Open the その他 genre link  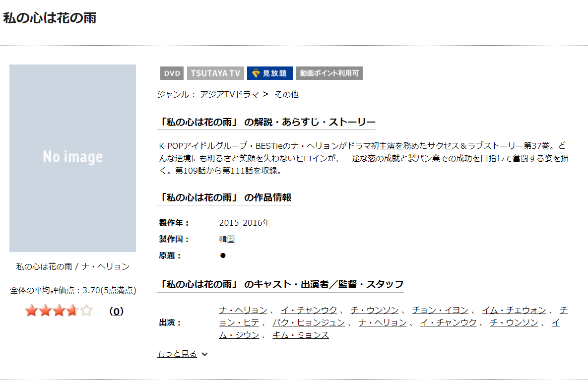tap(286, 94)
